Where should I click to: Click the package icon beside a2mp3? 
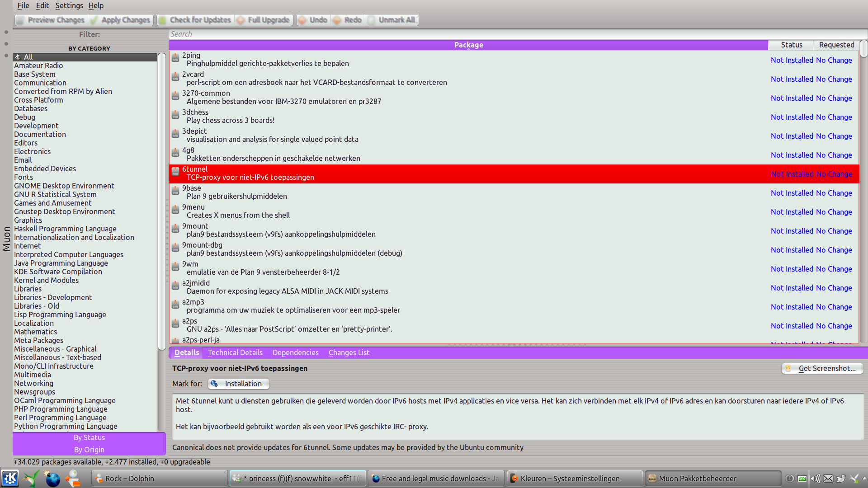click(175, 305)
